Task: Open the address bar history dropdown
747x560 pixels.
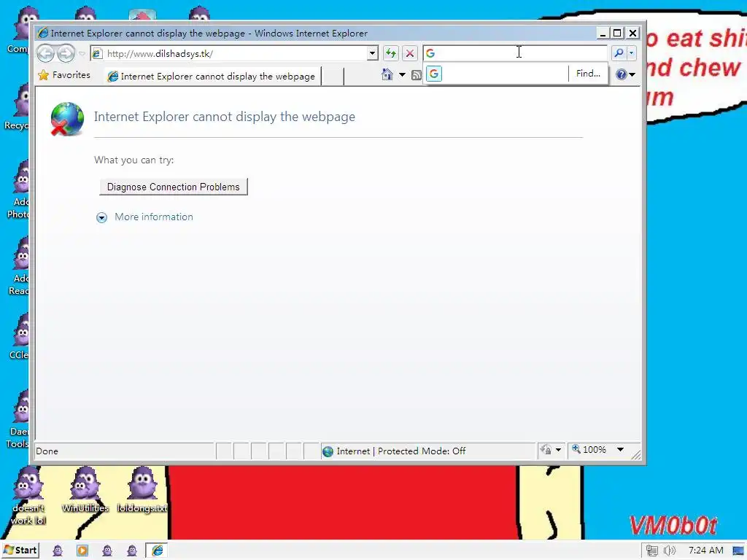Action: [x=373, y=53]
